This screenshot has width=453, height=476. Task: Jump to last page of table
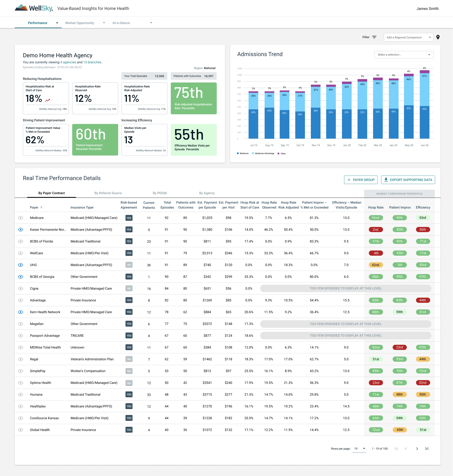(427, 449)
